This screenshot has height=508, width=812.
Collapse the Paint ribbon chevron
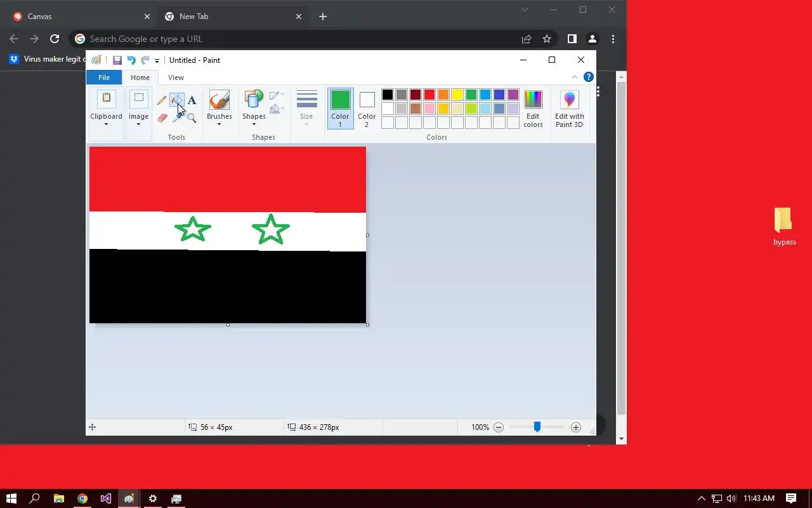[x=575, y=77]
